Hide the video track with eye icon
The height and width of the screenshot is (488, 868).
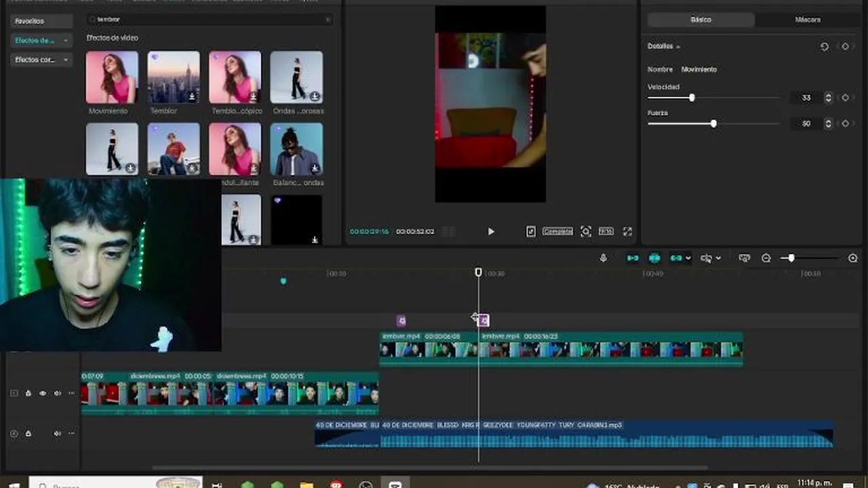(x=43, y=393)
